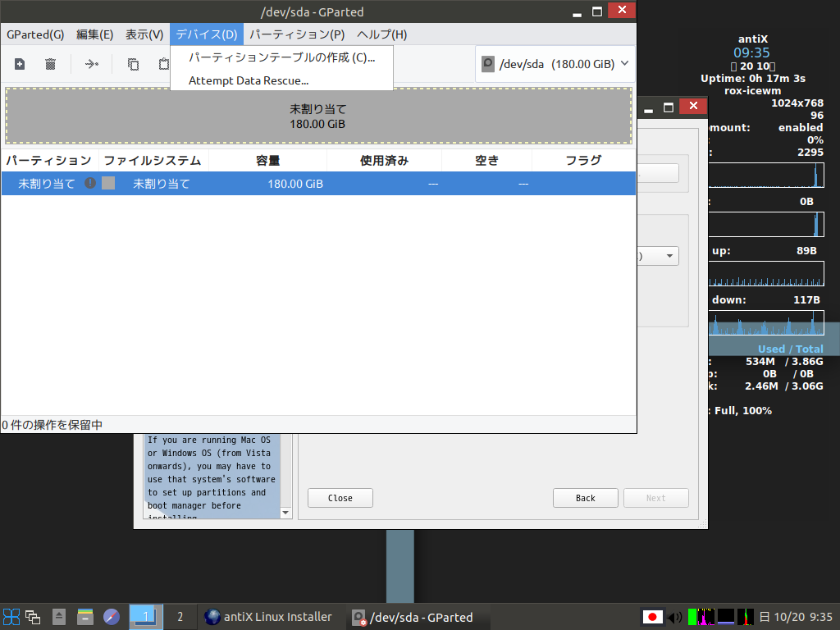Click the 容量 column header
Image resolution: width=840 pixels, height=630 pixels.
coord(268,160)
